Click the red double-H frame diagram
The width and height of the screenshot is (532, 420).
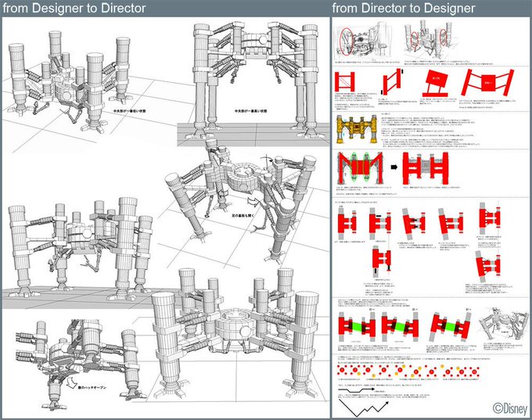(x=426, y=168)
